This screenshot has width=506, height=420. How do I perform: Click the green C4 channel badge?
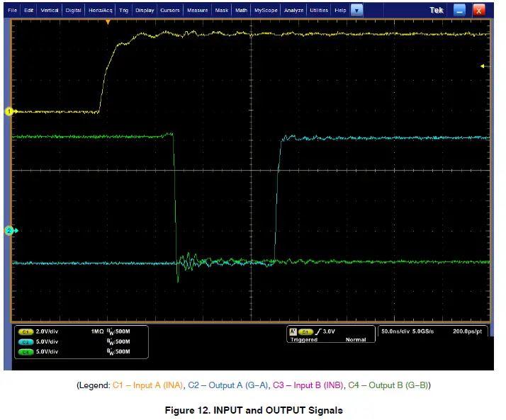[x=26, y=351]
